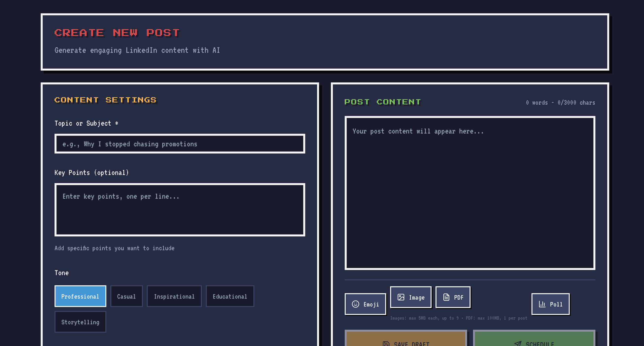Screen dimensions: 644x346
Task: Switch tone to Educational
Action: [229, 296]
